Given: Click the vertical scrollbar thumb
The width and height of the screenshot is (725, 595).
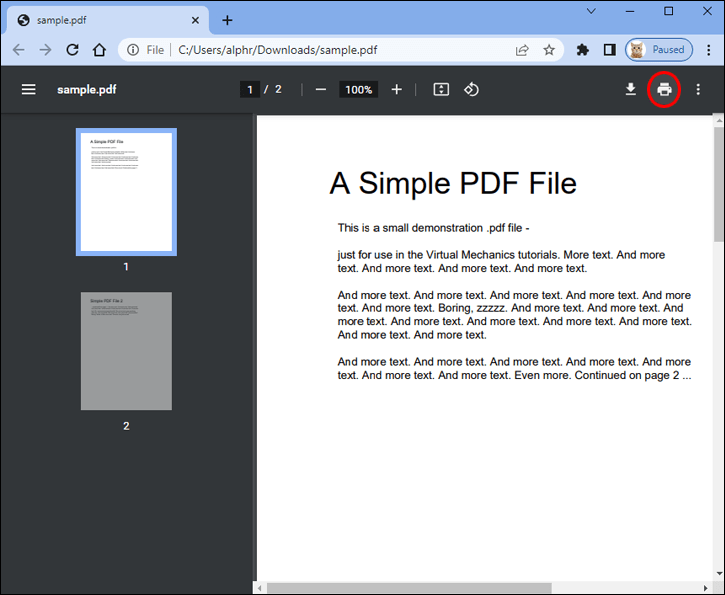Looking at the screenshot, I should pos(719,184).
